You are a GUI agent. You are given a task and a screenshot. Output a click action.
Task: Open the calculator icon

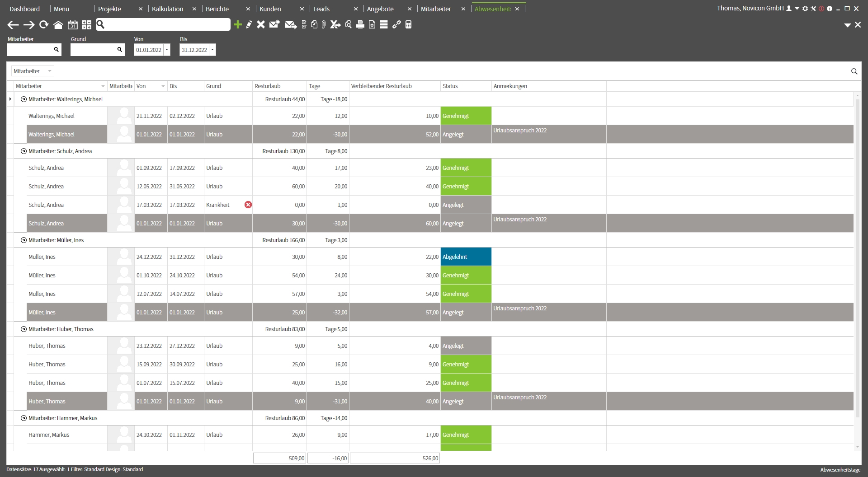click(408, 24)
